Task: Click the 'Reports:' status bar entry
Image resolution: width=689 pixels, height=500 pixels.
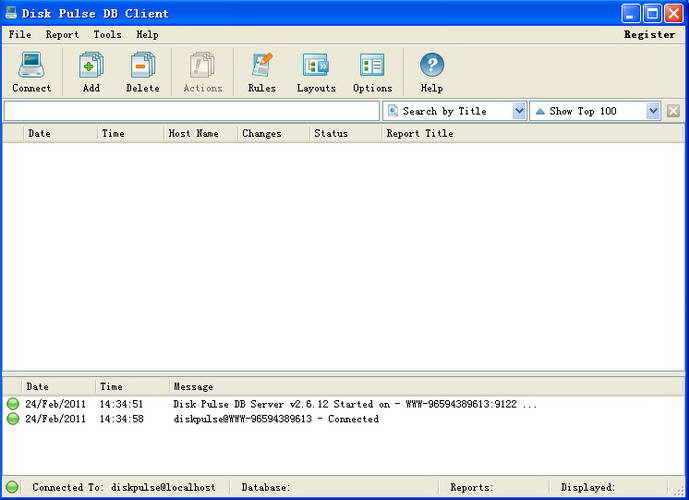Action: [471, 487]
